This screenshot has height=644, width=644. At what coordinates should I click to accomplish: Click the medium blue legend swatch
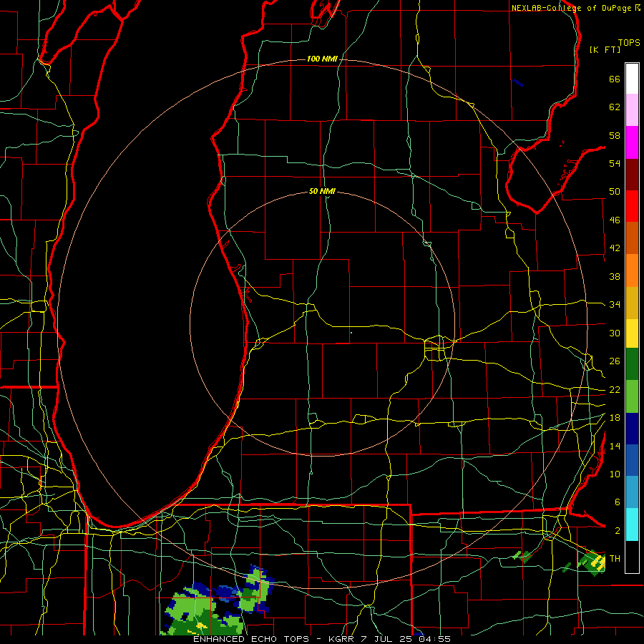click(x=632, y=460)
